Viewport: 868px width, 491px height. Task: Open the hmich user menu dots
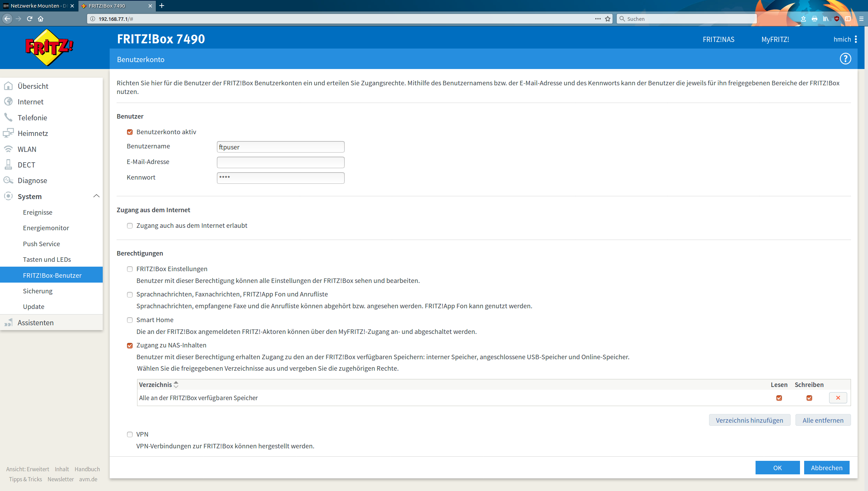[x=856, y=39]
